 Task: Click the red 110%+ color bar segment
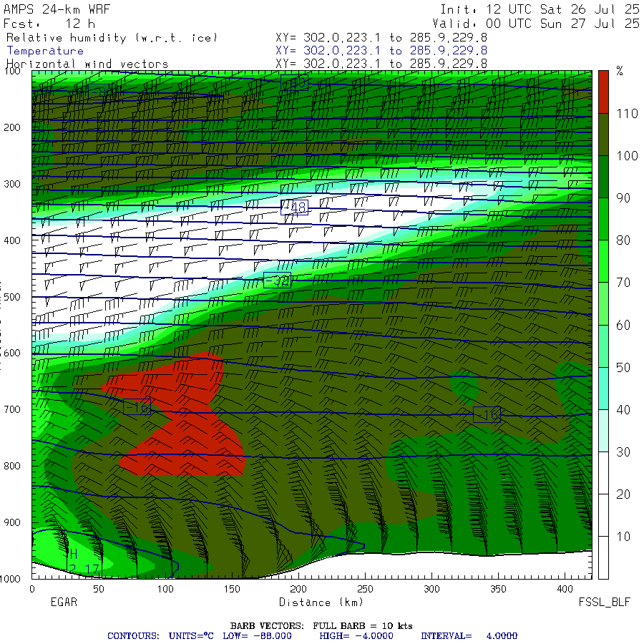coord(603,92)
